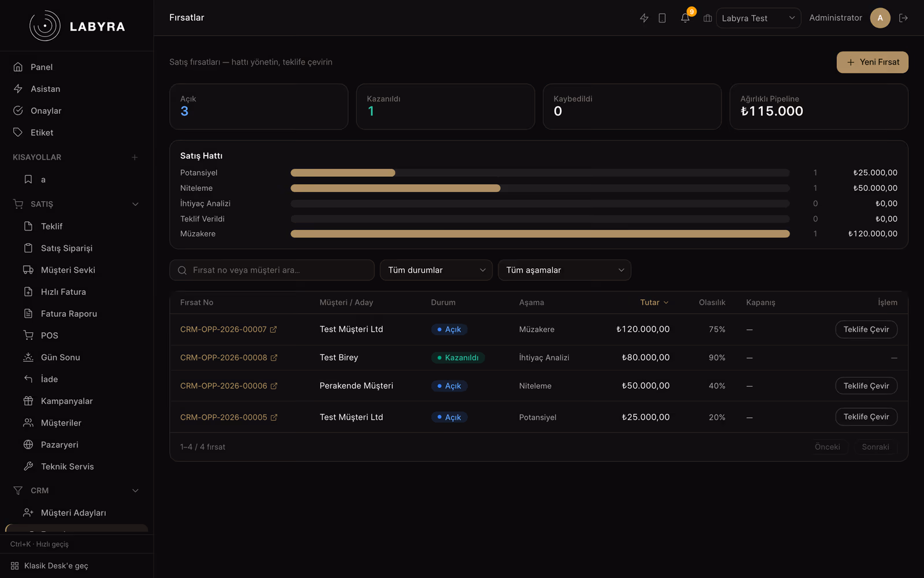Open Müşteri Sevki truck icon
This screenshot has height=578, width=924.
click(x=28, y=270)
